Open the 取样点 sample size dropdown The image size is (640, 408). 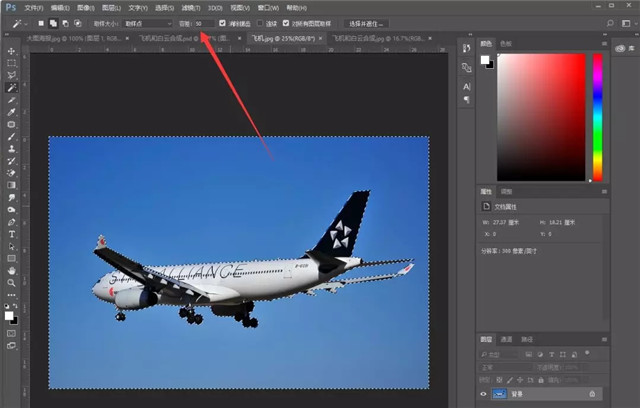[x=147, y=22]
